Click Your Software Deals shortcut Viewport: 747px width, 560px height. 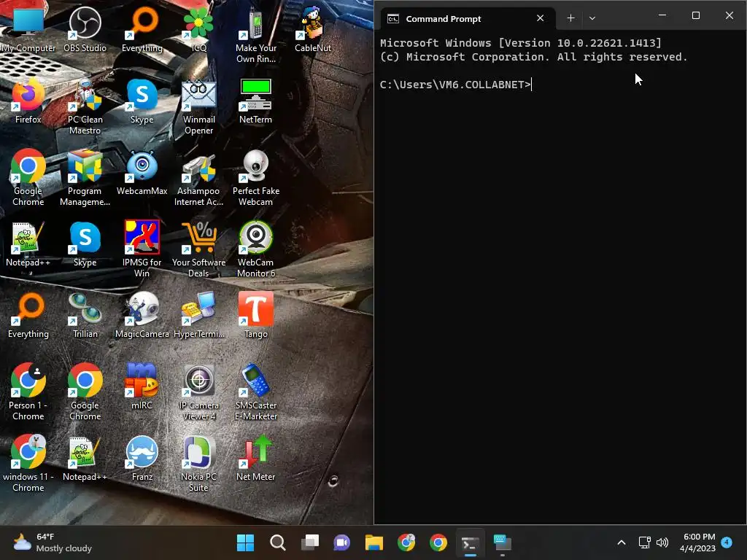[198, 249]
